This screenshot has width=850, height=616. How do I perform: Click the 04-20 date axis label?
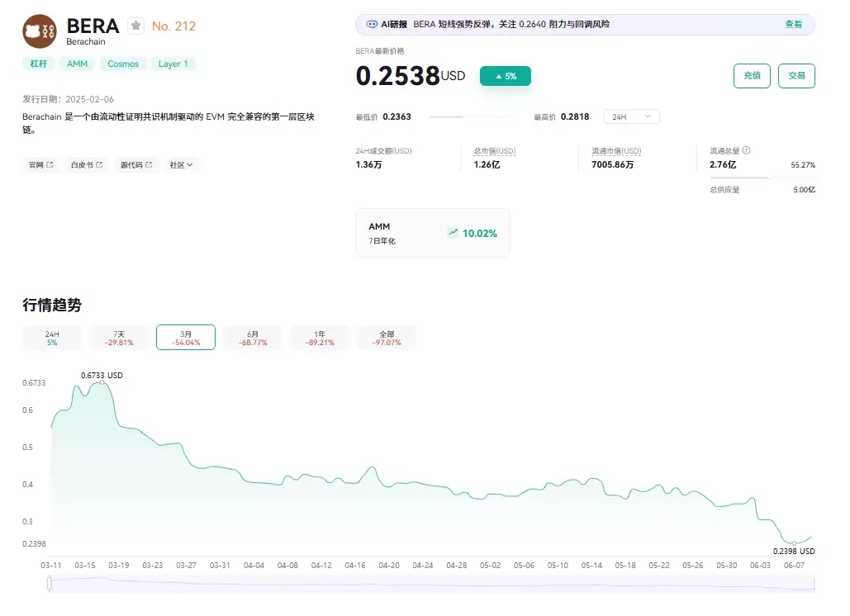(x=389, y=565)
